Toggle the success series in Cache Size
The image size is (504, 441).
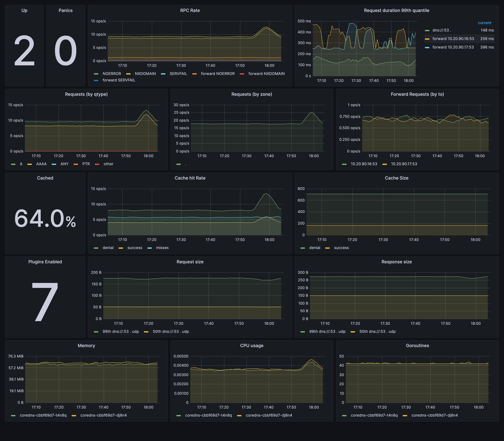click(x=342, y=248)
